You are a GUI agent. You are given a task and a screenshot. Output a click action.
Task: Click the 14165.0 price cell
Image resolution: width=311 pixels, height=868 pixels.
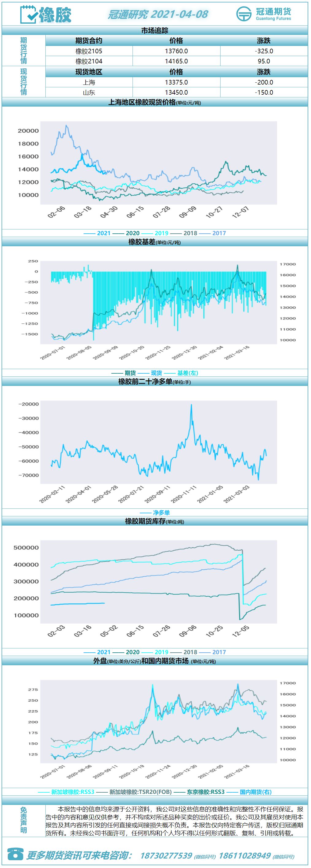(176, 61)
